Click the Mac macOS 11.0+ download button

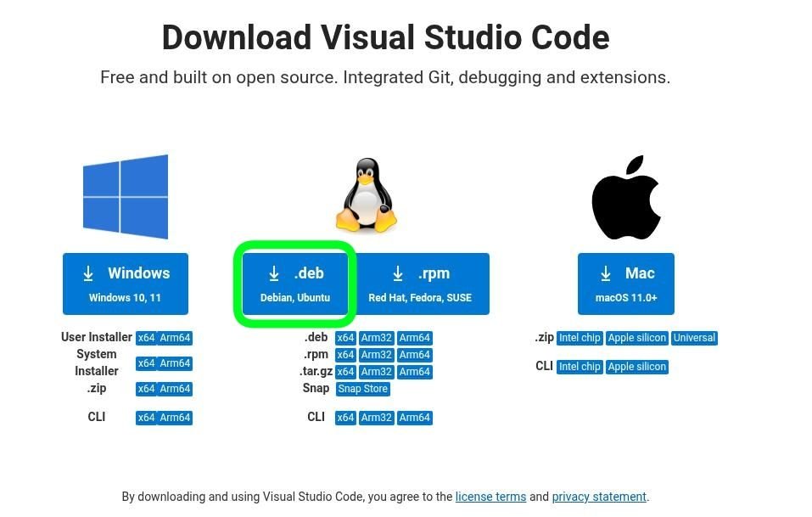(x=626, y=284)
